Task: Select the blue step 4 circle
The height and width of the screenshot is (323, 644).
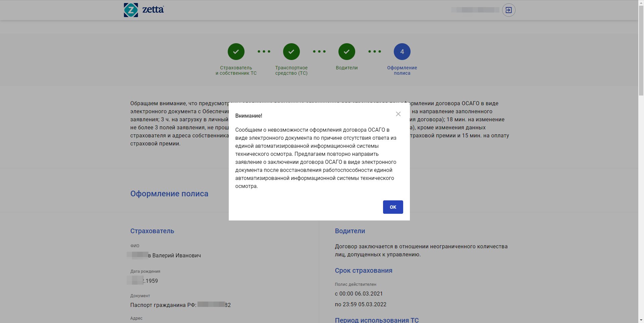Action: click(x=402, y=52)
